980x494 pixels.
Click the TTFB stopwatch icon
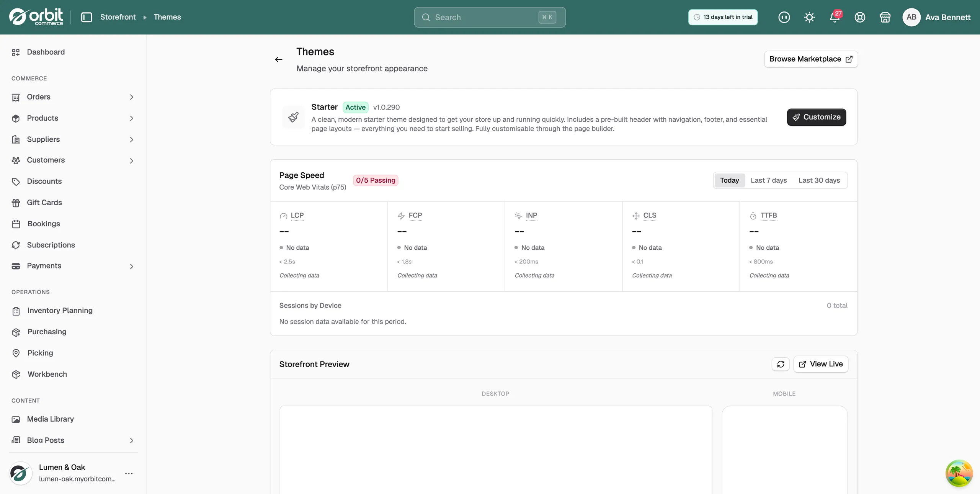(753, 216)
